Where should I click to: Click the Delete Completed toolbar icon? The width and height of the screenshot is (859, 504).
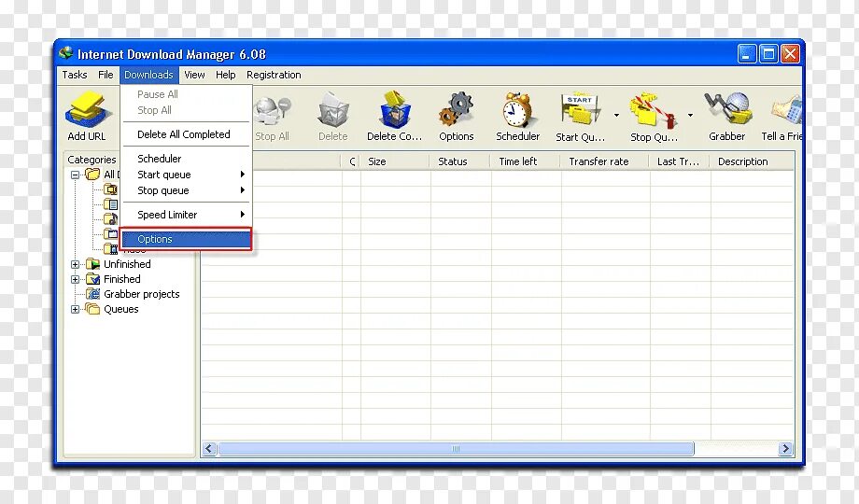(395, 109)
